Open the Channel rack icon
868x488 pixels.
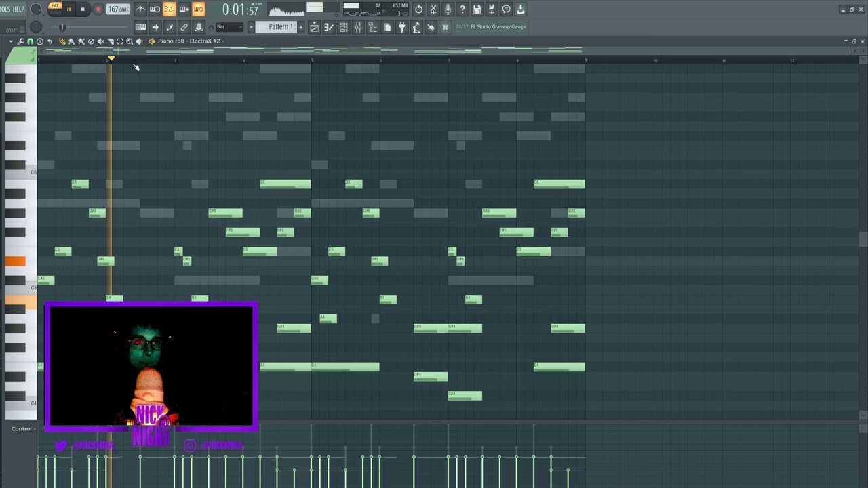click(344, 27)
